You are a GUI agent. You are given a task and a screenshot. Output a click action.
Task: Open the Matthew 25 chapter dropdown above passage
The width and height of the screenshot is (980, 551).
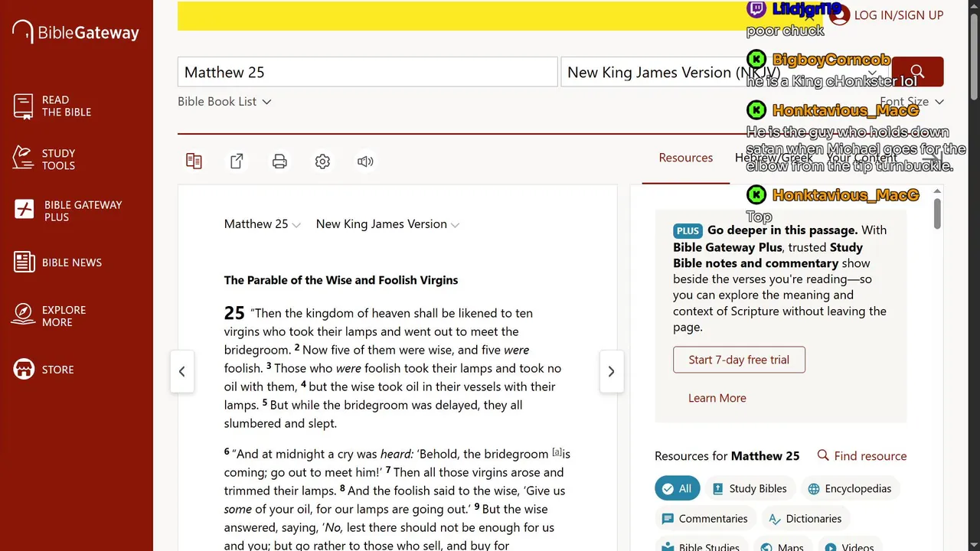click(x=262, y=224)
